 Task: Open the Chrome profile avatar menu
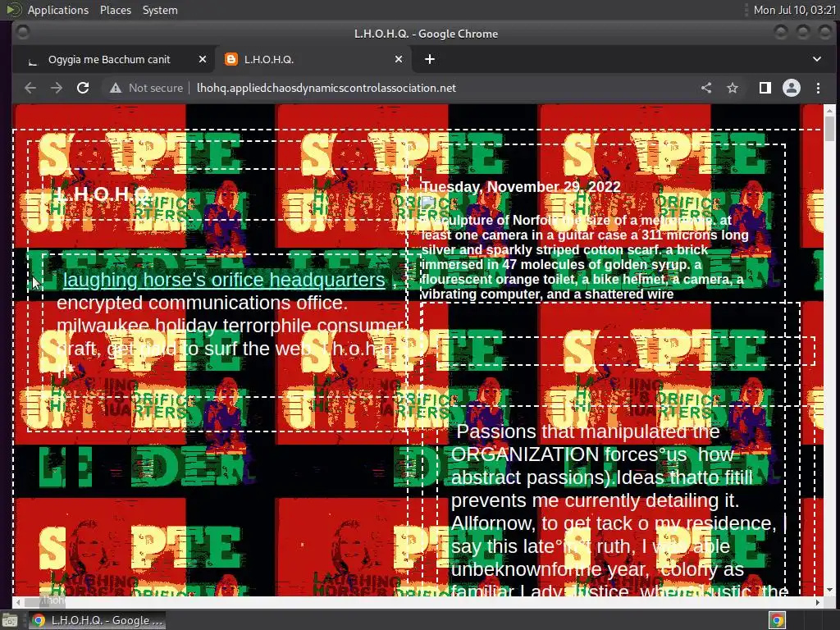pos(792,88)
